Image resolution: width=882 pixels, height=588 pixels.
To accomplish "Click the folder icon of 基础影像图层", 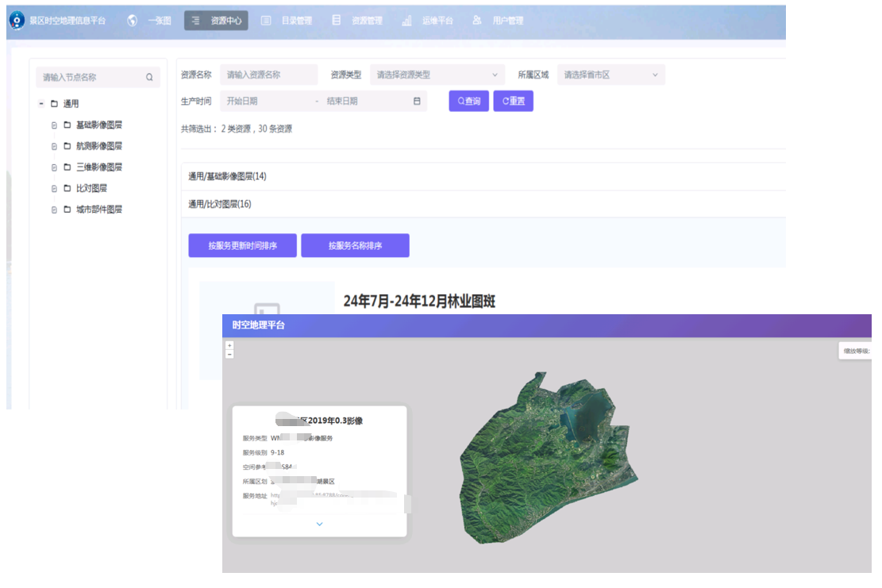I will [67, 125].
